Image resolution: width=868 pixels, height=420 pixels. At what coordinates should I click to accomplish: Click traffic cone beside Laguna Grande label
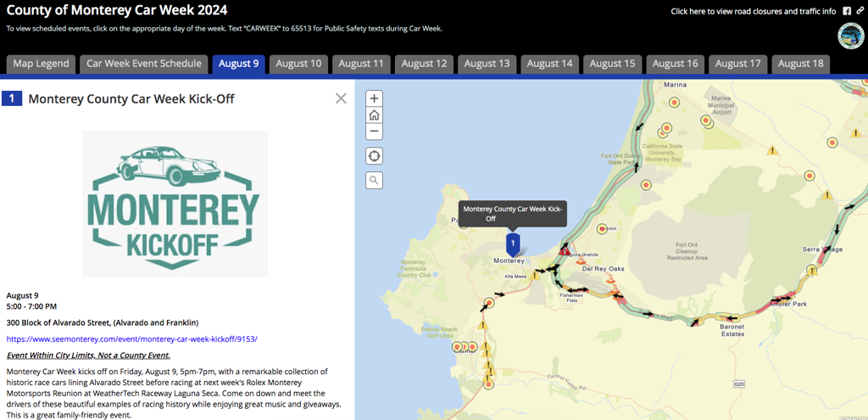pyautogui.click(x=581, y=259)
